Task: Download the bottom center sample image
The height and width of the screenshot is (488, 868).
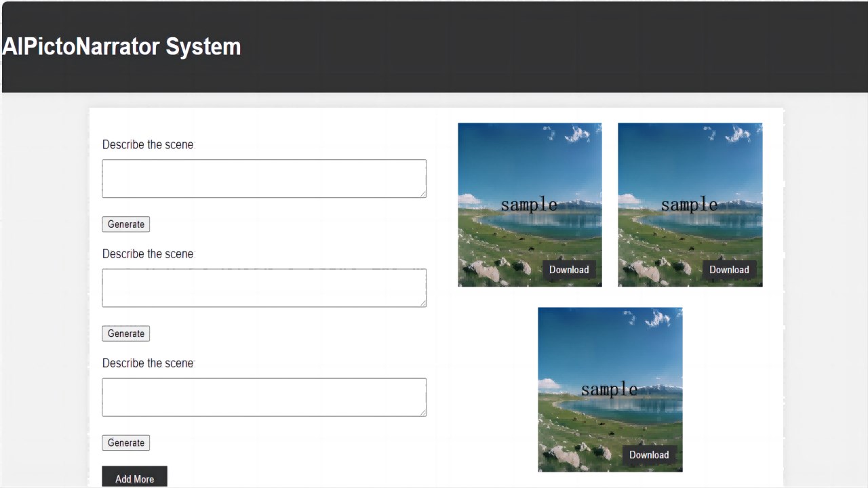Action: click(x=649, y=455)
